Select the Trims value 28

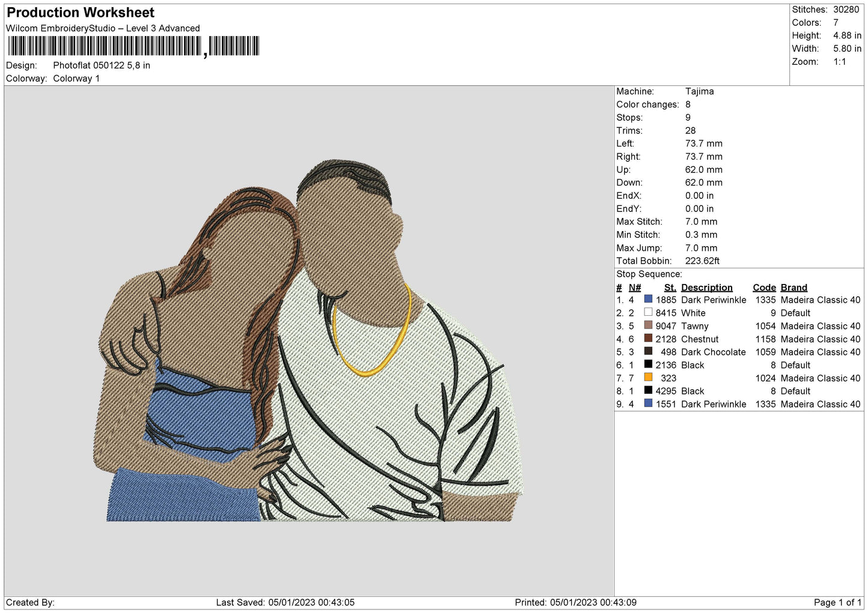pyautogui.click(x=690, y=130)
